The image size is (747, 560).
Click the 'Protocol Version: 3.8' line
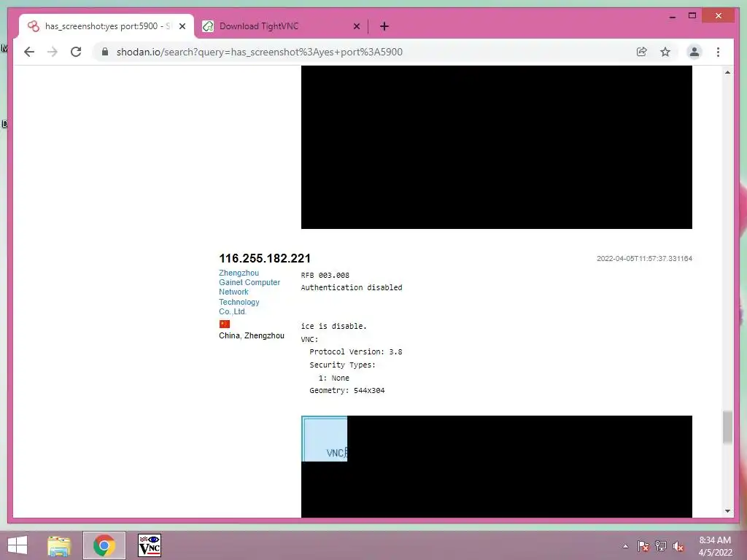click(356, 352)
